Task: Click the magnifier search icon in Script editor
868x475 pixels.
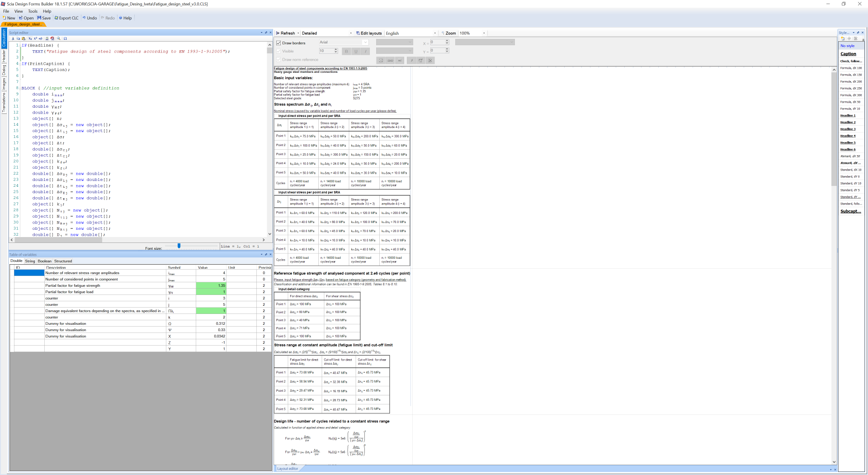Action: coord(59,38)
